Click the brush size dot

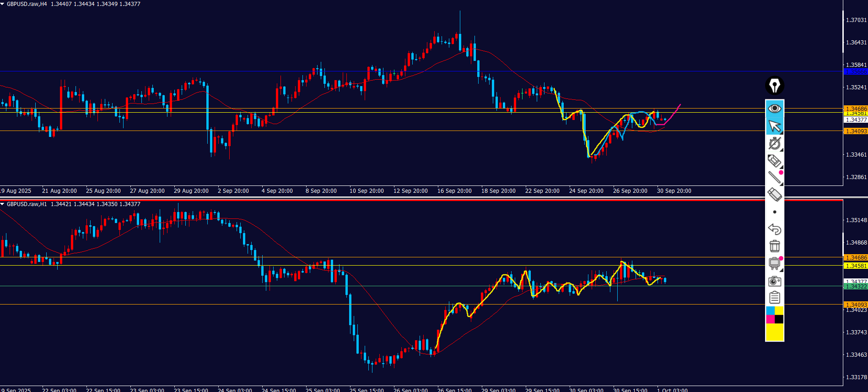click(774, 212)
